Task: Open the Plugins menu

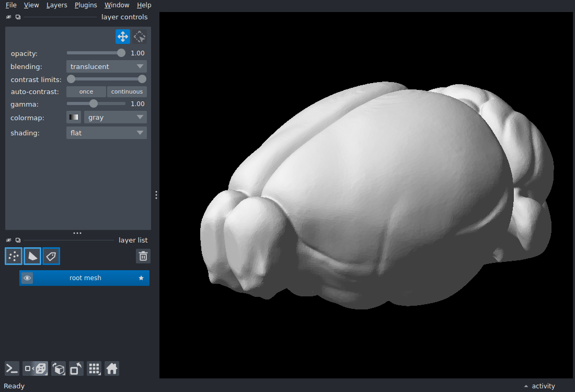Action: click(86, 5)
